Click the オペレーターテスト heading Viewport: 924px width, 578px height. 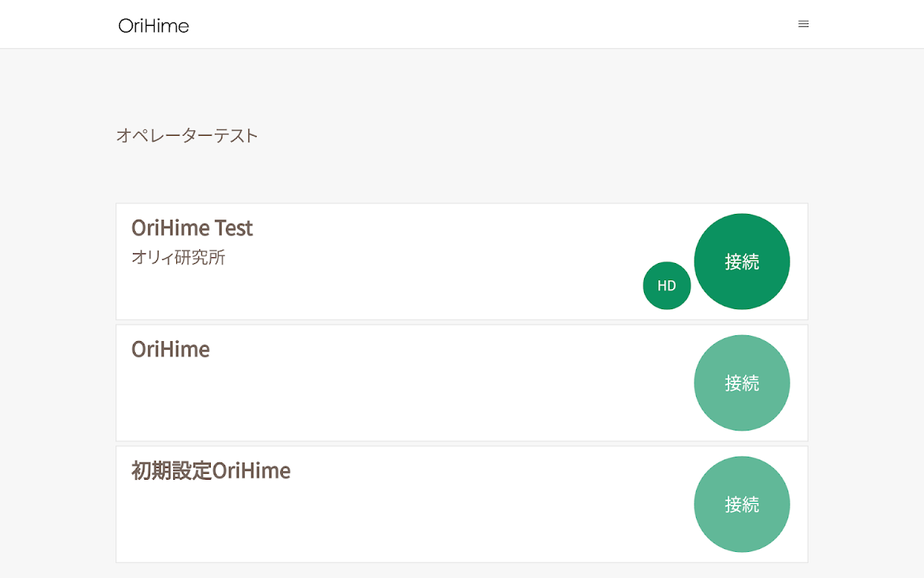187,135
